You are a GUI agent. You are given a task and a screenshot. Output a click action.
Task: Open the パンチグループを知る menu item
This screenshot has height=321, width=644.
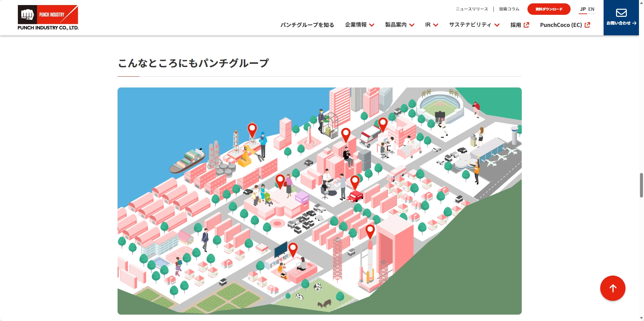pyautogui.click(x=307, y=25)
